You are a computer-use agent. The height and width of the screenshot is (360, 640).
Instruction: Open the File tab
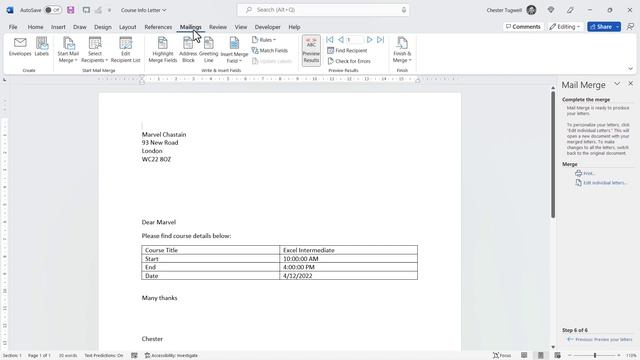[13, 27]
